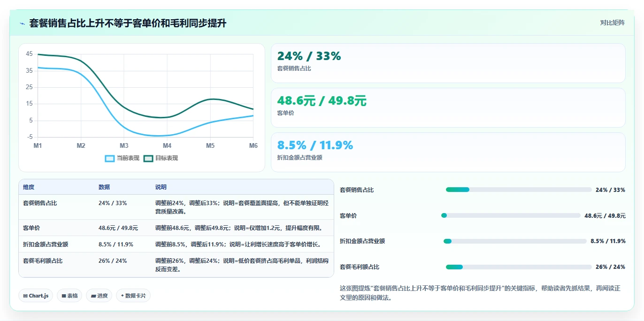
Task: Toggle the 目标表现 legend series
Action: (x=161, y=158)
